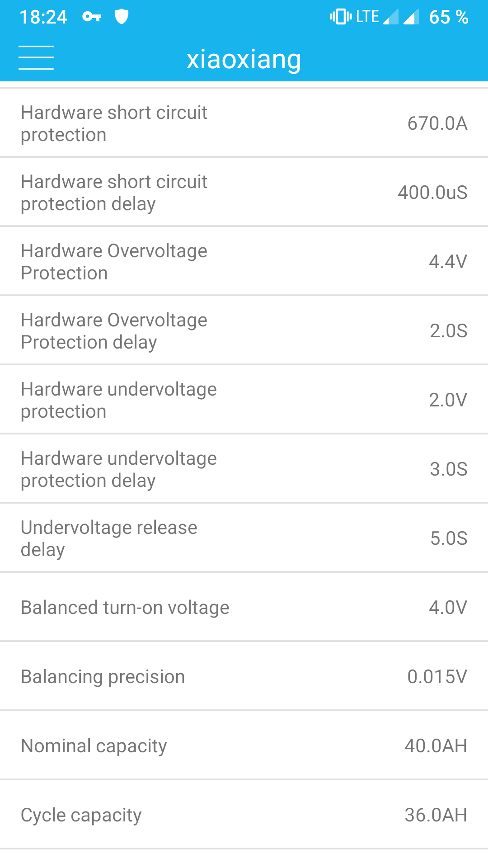Tap the shield icon in status bar
The width and height of the screenshot is (488, 868).
[x=122, y=17]
